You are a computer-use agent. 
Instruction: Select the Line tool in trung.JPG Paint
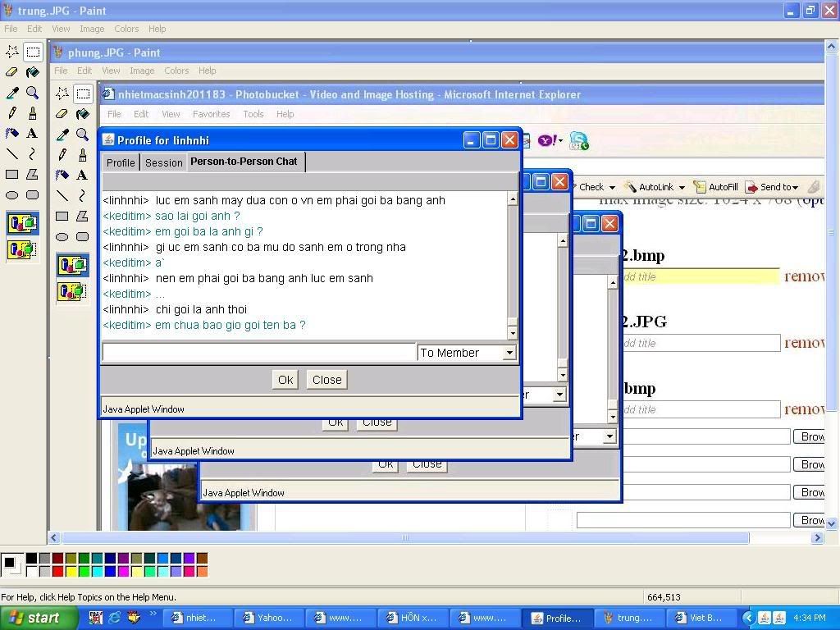(x=11, y=154)
